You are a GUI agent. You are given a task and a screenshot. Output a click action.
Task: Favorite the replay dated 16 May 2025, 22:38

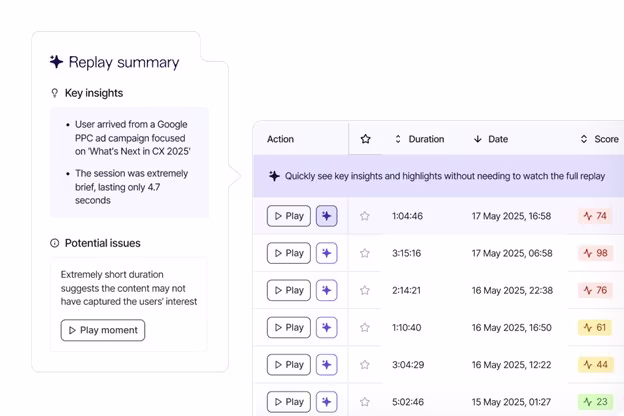pos(365,290)
